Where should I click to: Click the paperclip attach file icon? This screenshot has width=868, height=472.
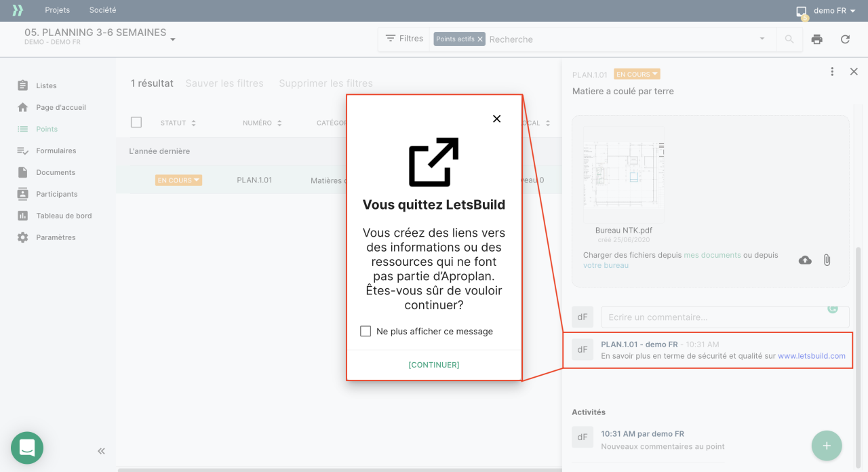point(827,260)
